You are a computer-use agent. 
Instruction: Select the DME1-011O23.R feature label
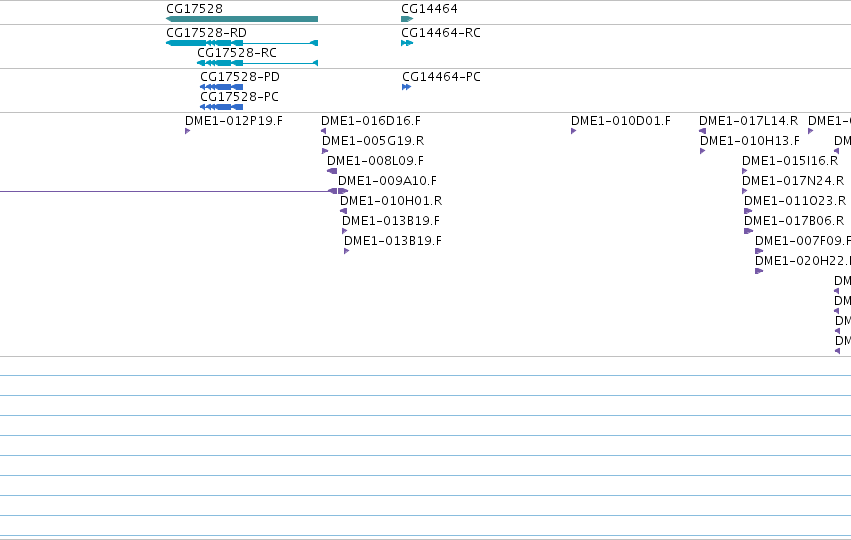pos(795,201)
